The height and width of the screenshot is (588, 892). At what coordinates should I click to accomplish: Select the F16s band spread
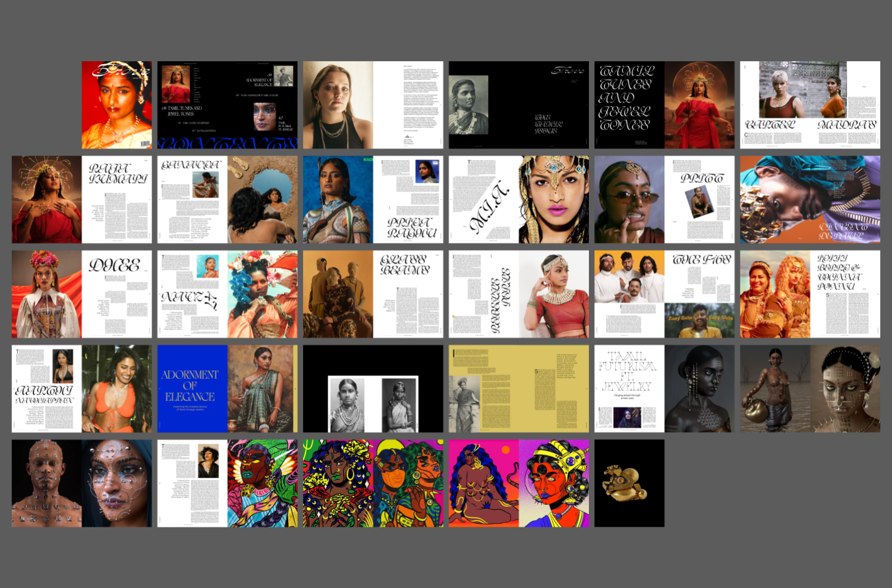pyautogui.click(x=664, y=294)
